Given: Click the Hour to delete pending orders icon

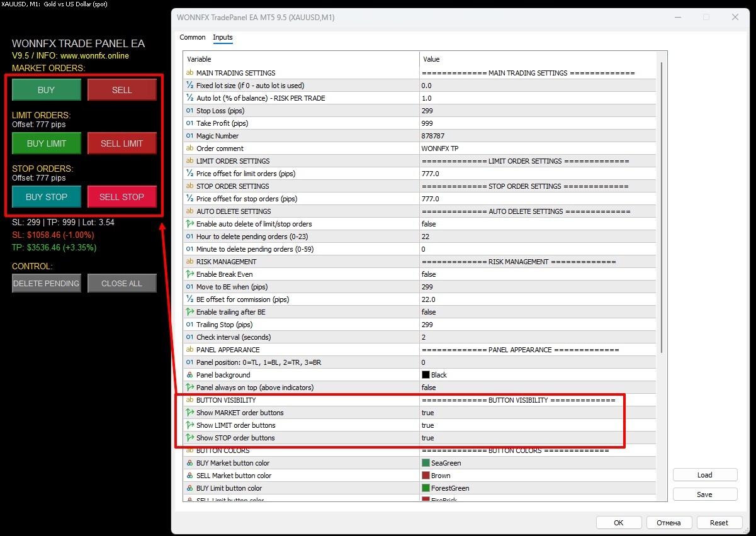Looking at the screenshot, I should pos(189,237).
